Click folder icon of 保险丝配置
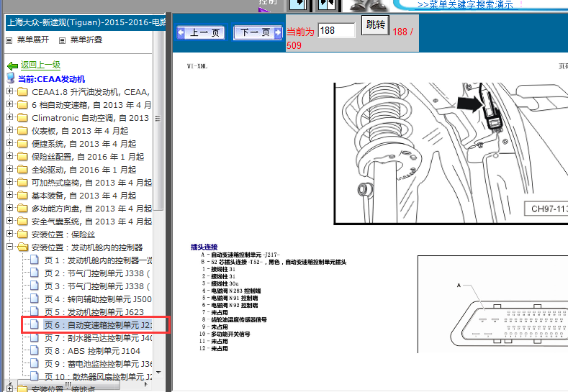568x392 pixels. click(22, 157)
